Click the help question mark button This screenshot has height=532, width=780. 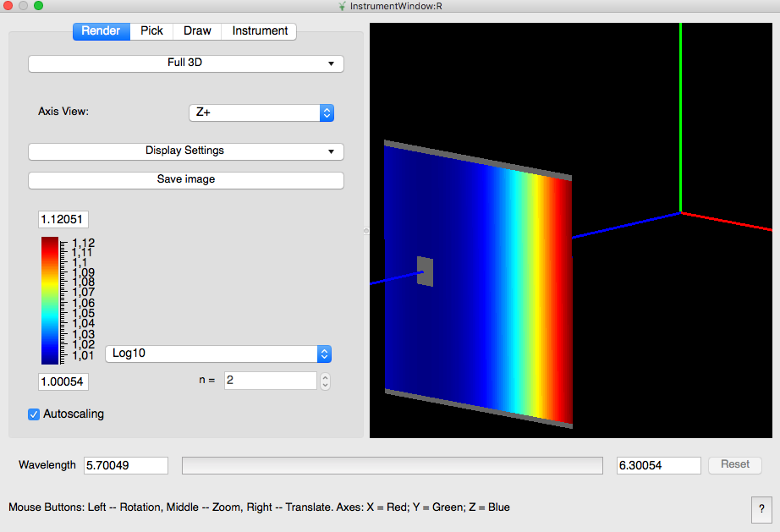761,510
